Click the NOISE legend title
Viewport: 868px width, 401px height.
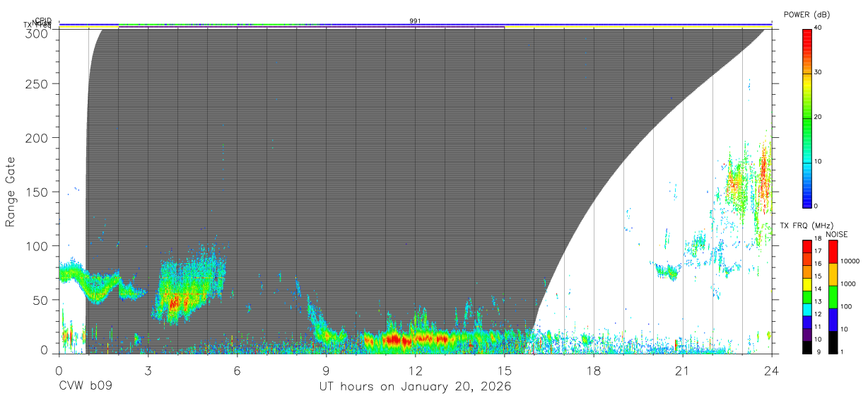837,235
